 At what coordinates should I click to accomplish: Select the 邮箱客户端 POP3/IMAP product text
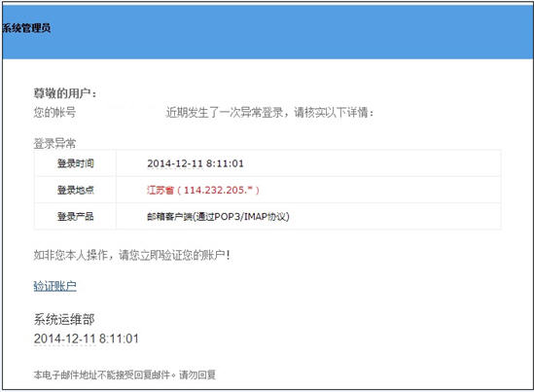pos(218,216)
